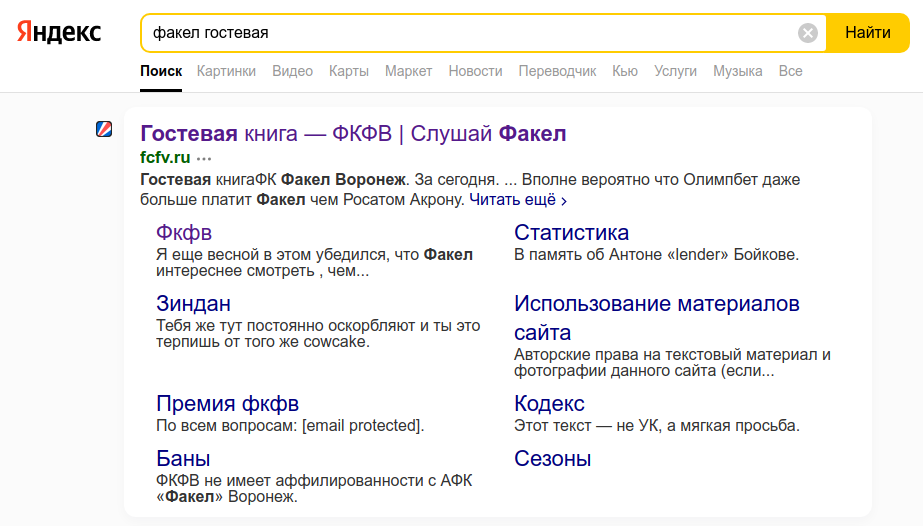Open the Зиндан sitelink
The width and height of the screenshot is (923, 526).
[x=193, y=304]
